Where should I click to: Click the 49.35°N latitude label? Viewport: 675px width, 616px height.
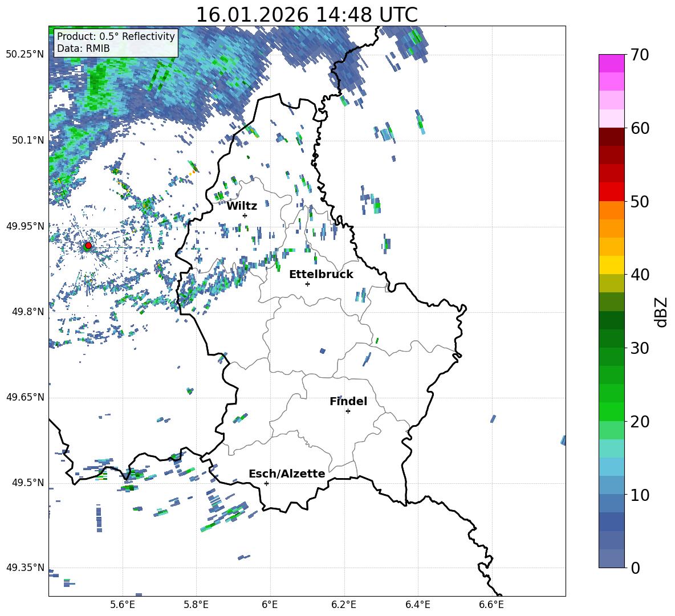point(25,568)
